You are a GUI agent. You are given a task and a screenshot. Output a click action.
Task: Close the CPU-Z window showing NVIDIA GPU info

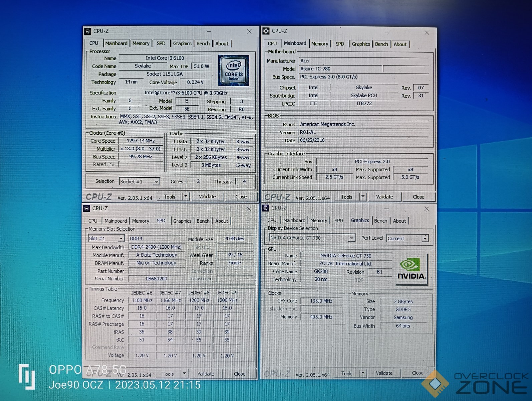click(427, 209)
